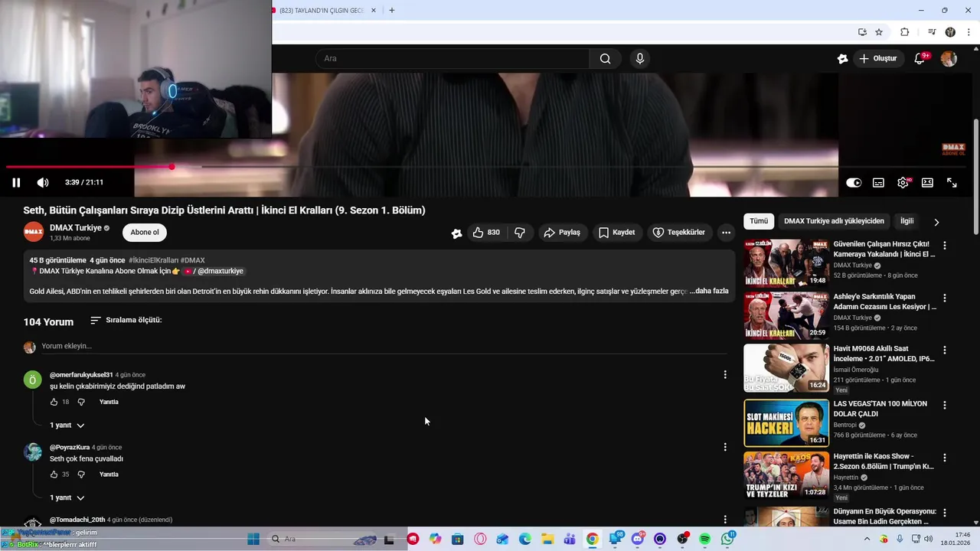Screen dimensions: 980x551
Task: Open the @PoyrazKura profile link
Action: pyautogui.click(x=70, y=447)
